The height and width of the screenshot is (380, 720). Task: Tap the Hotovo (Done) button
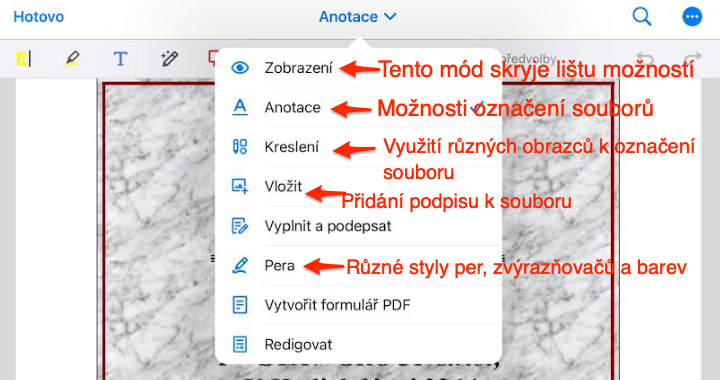39,17
